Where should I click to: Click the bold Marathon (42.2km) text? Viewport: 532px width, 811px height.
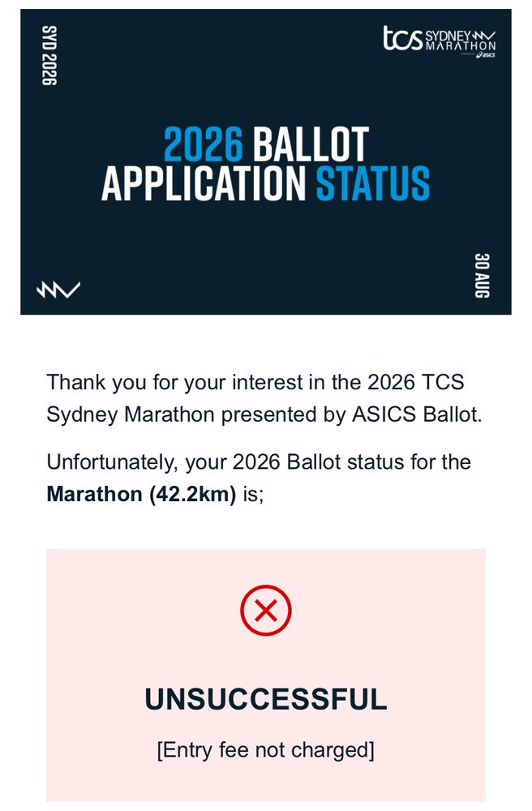pos(141,494)
